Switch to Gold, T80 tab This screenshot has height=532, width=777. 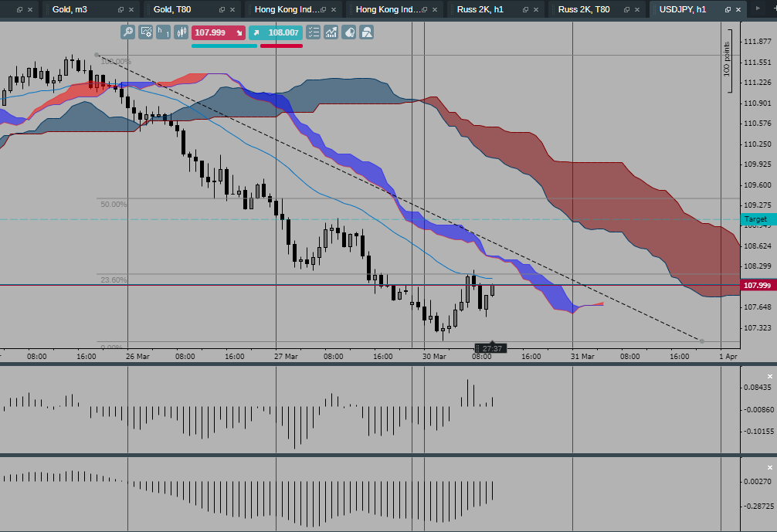coord(172,9)
